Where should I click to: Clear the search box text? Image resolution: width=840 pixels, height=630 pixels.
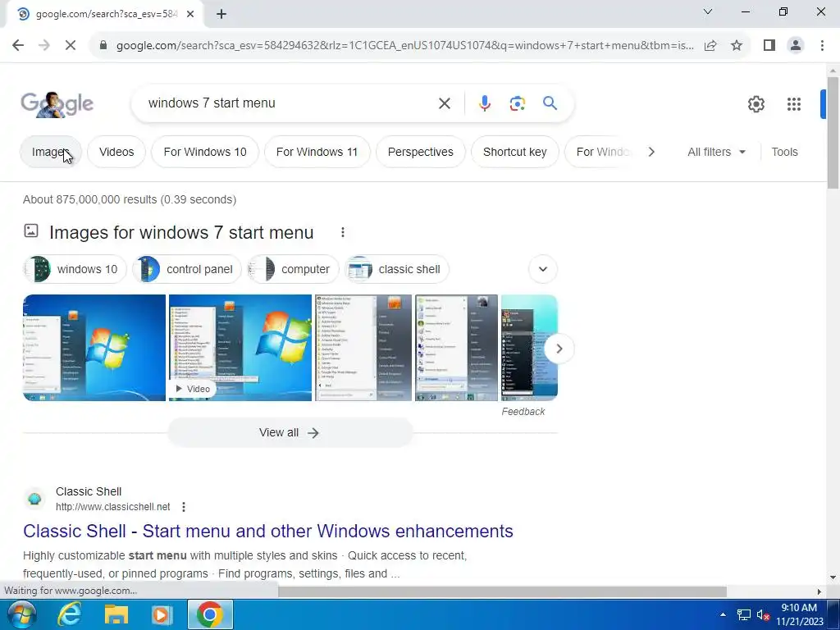[x=445, y=103]
